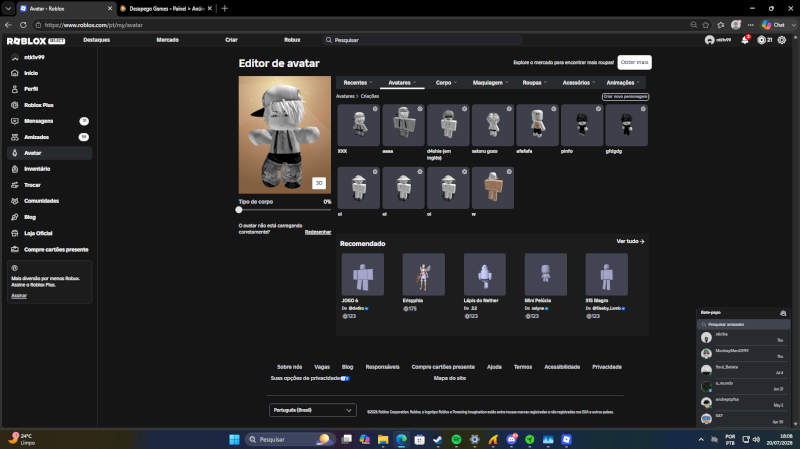Toggle the 3D avatar view button
Image resolution: width=800 pixels, height=449 pixels.
pos(319,183)
